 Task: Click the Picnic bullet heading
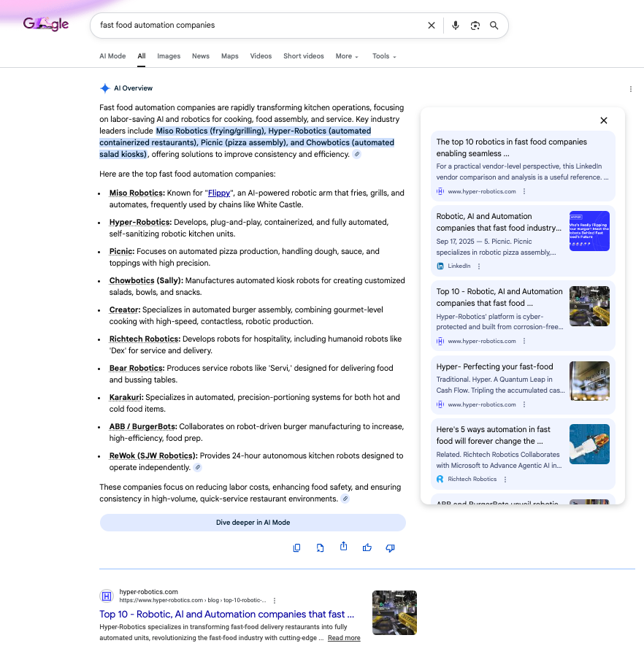point(122,252)
